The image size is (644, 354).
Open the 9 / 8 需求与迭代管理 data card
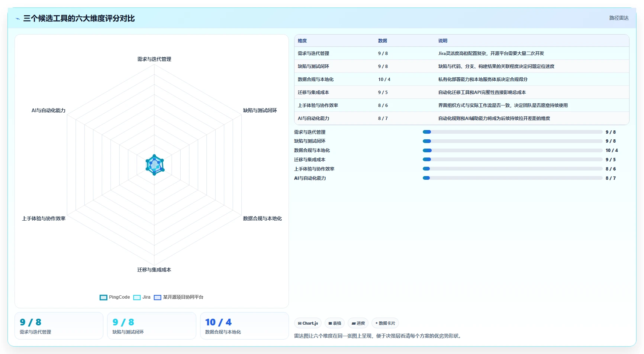click(x=59, y=326)
